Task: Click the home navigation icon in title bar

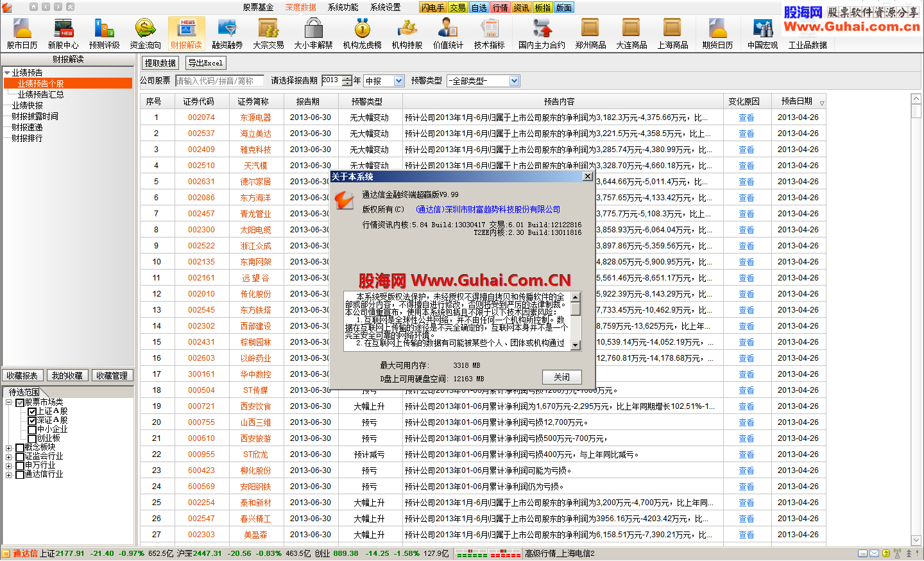Action: pyautogui.click(x=33, y=7)
